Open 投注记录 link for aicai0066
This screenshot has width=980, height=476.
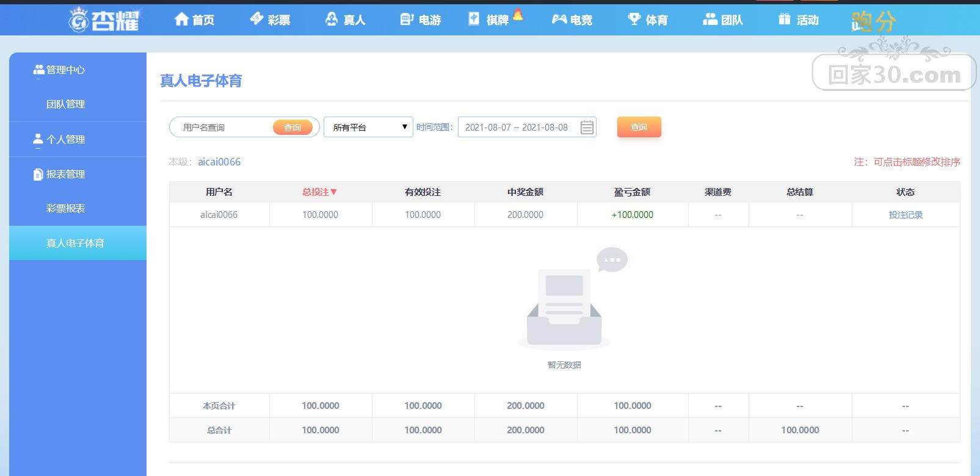coord(906,215)
